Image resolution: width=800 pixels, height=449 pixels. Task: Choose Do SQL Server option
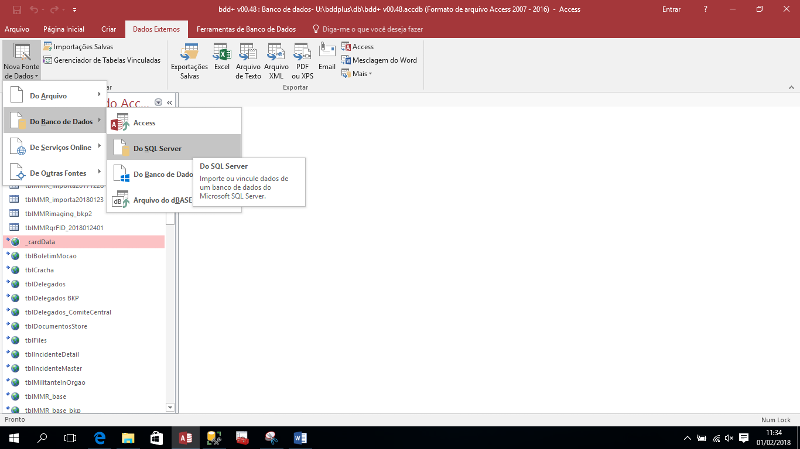pyautogui.click(x=174, y=148)
